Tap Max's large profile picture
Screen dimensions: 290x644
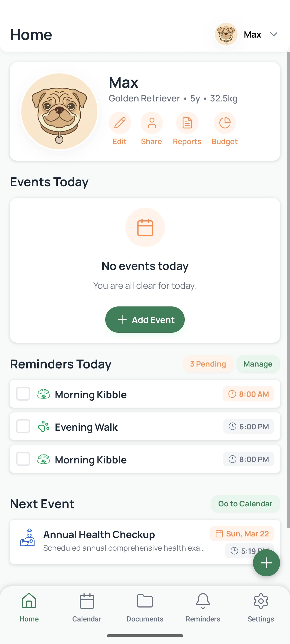coord(59,111)
